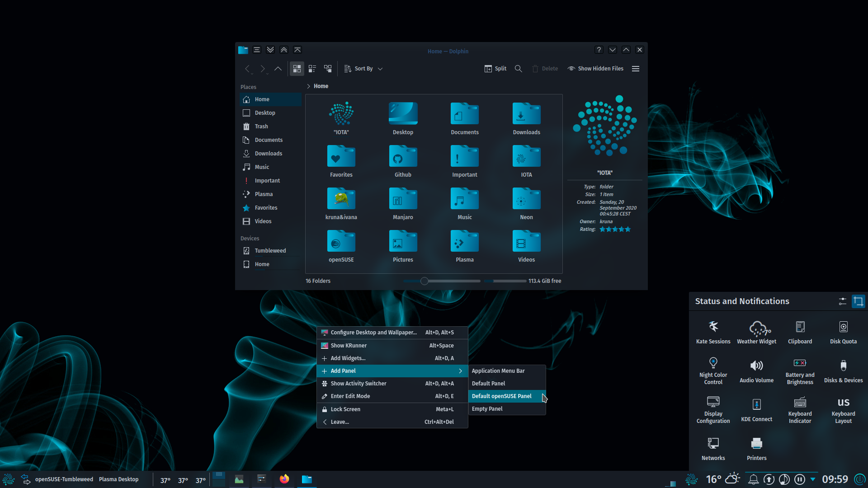Select Trash in the Places sidebar

coord(270,127)
